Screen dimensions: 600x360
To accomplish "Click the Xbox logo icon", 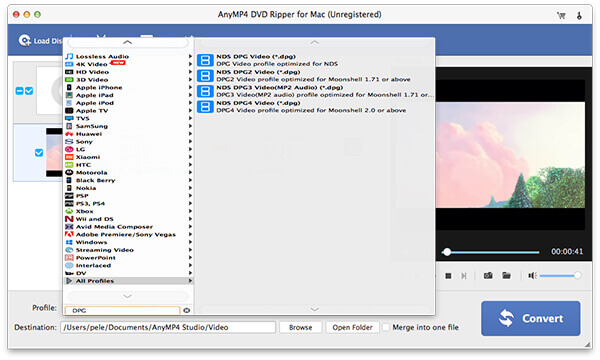I will (69, 211).
